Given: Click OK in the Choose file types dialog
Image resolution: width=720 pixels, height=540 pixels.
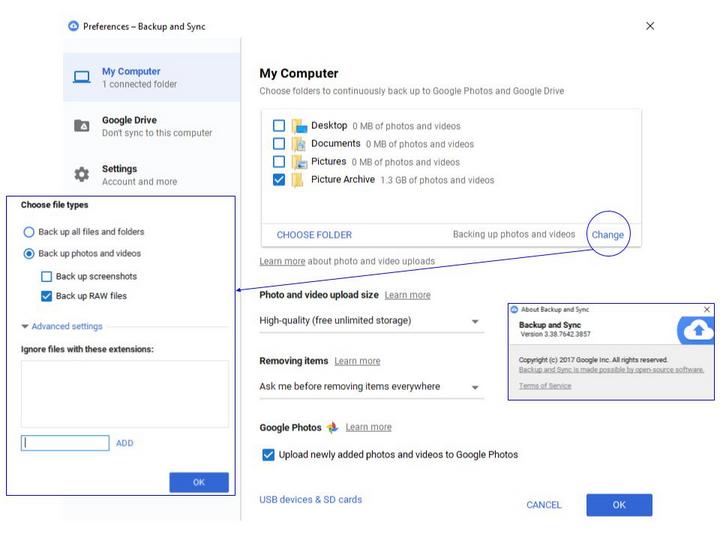Looking at the screenshot, I should [x=199, y=483].
